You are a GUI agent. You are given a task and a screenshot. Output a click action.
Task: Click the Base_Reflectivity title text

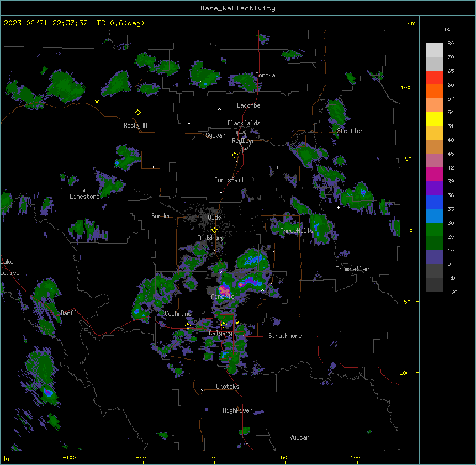point(238,8)
